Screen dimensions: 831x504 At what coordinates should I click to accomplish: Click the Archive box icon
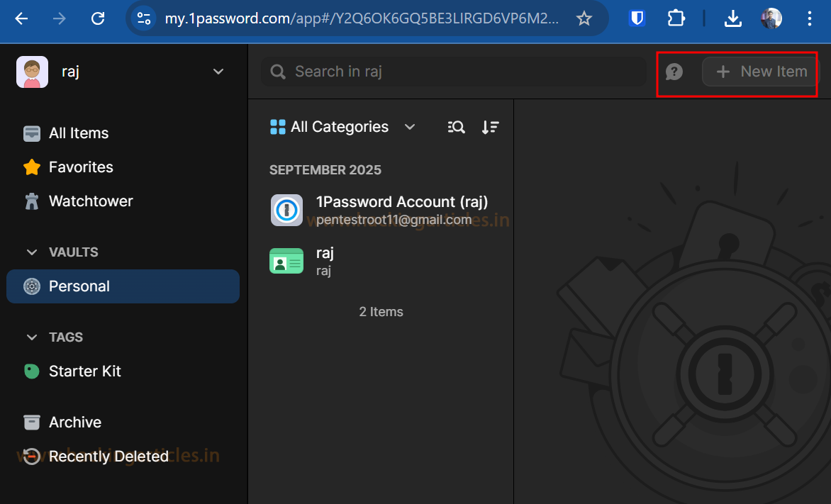(x=32, y=422)
